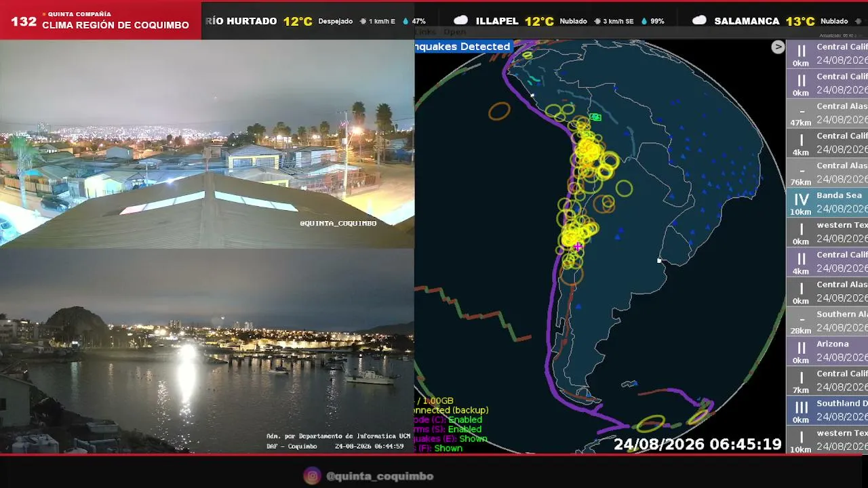The image size is (868, 488).
Task: Click the Earthquakes Detected banner
Action: [x=462, y=47]
